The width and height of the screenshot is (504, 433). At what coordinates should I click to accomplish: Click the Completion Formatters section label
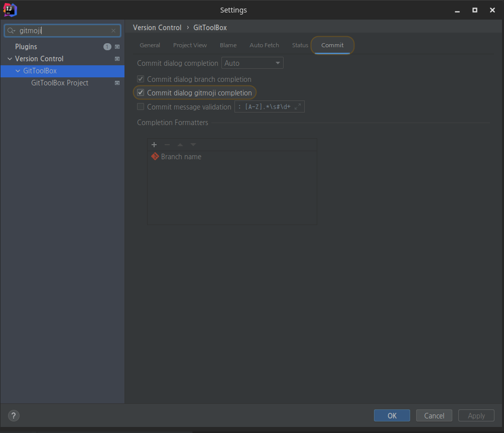tap(173, 123)
